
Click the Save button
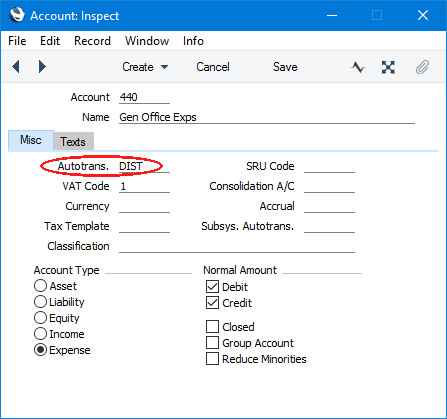285,67
